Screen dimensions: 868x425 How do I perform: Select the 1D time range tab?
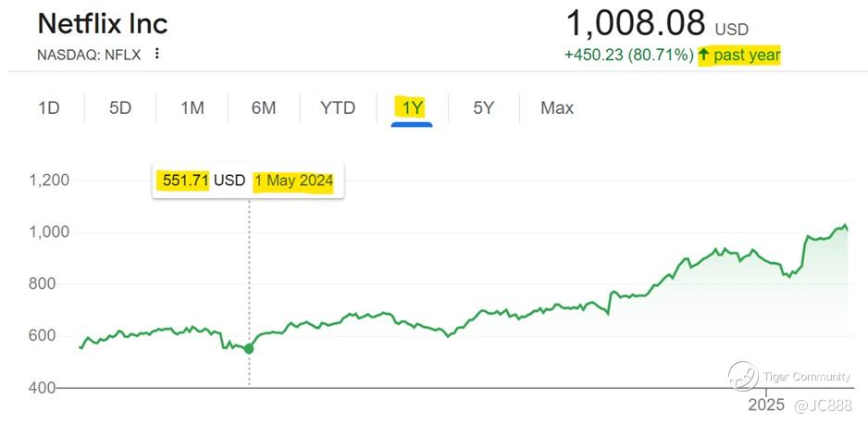coord(49,107)
